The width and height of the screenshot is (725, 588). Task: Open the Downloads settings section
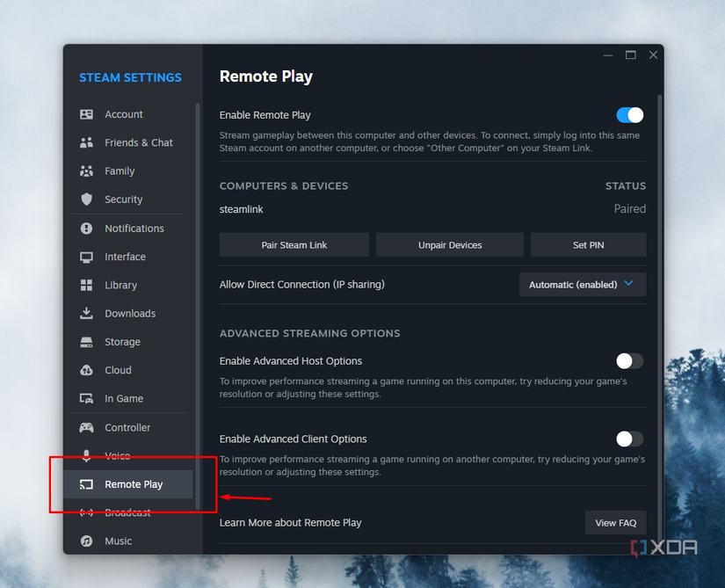coord(128,314)
